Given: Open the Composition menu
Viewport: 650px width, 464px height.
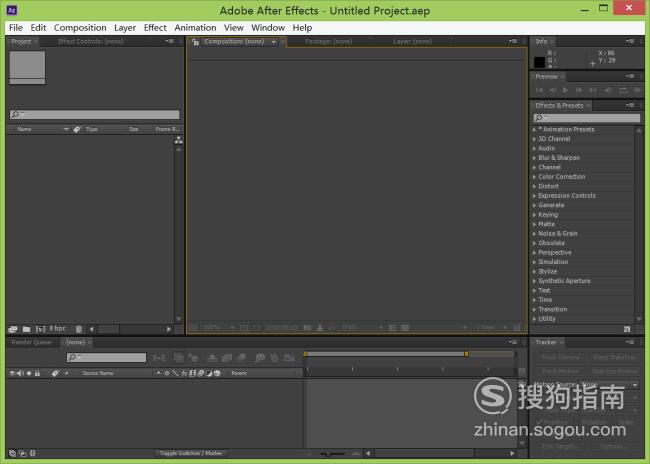Looking at the screenshot, I should [x=80, y=28].
